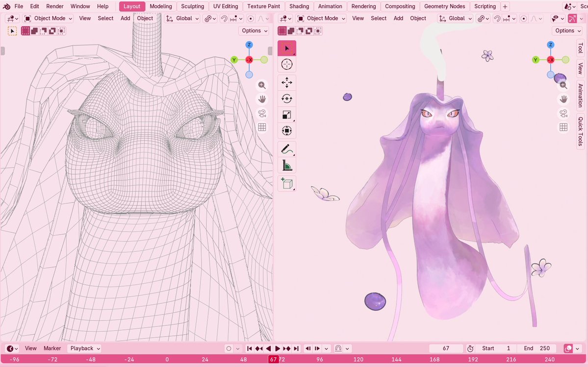Select the Rotate tool in right viewport

click(286, 98)
